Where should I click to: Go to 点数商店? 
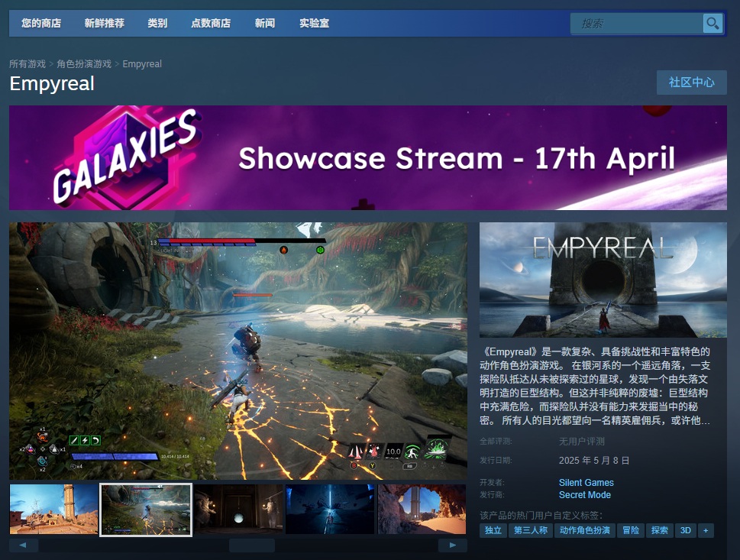click(211, 23)
